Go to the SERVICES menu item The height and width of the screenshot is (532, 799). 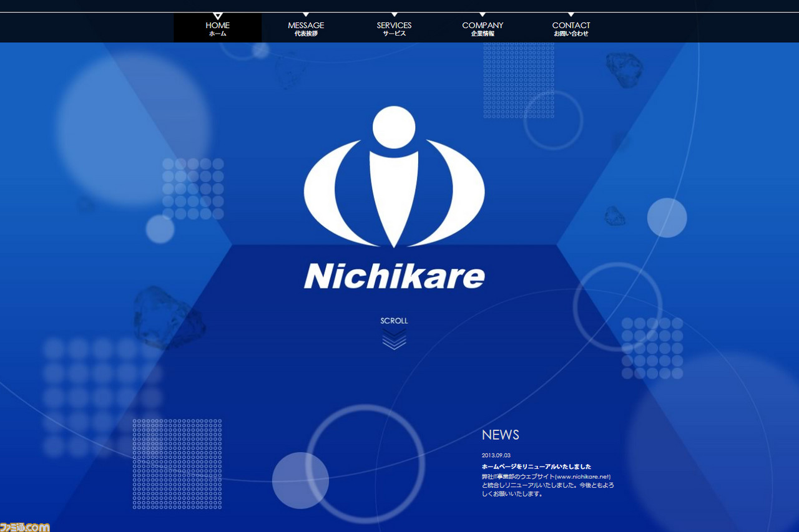click(394, 28)
